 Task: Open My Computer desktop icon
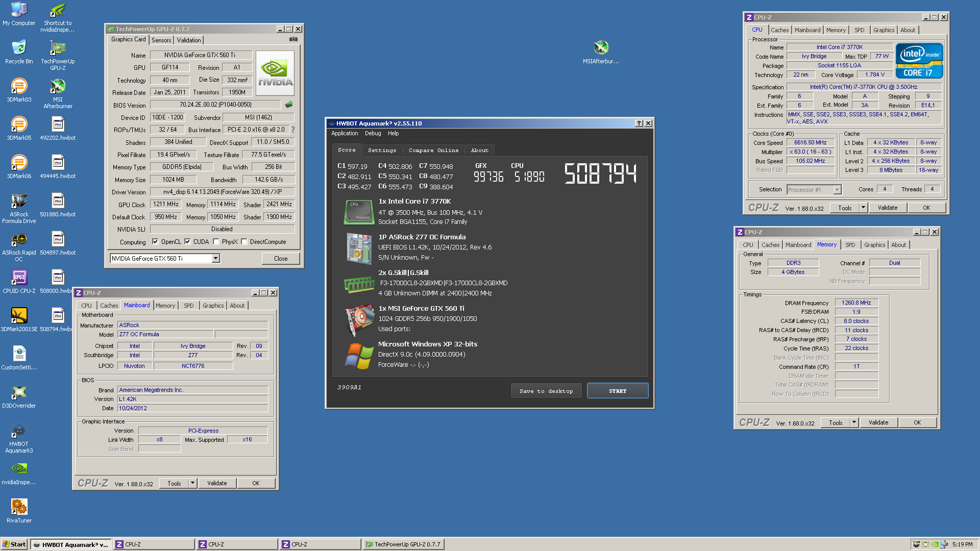tap(19, 14)
